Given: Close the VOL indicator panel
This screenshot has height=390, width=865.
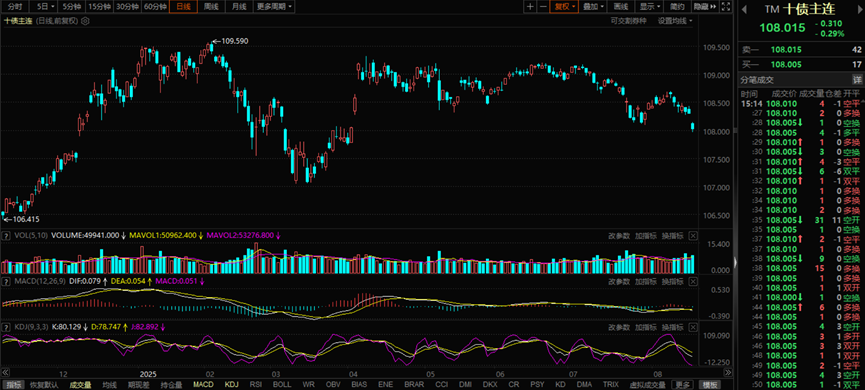Looking at the screenshot, I should (693, 236).
